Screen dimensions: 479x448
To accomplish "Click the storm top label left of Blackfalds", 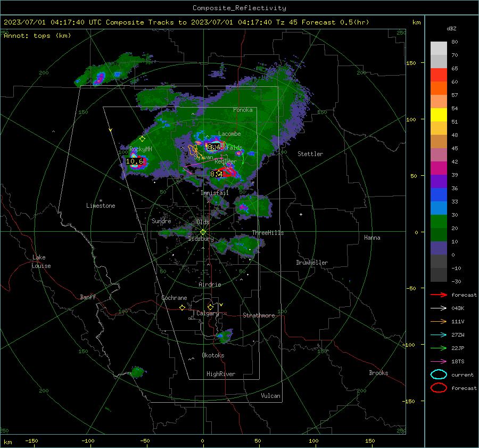I will (x=214, y=148).
